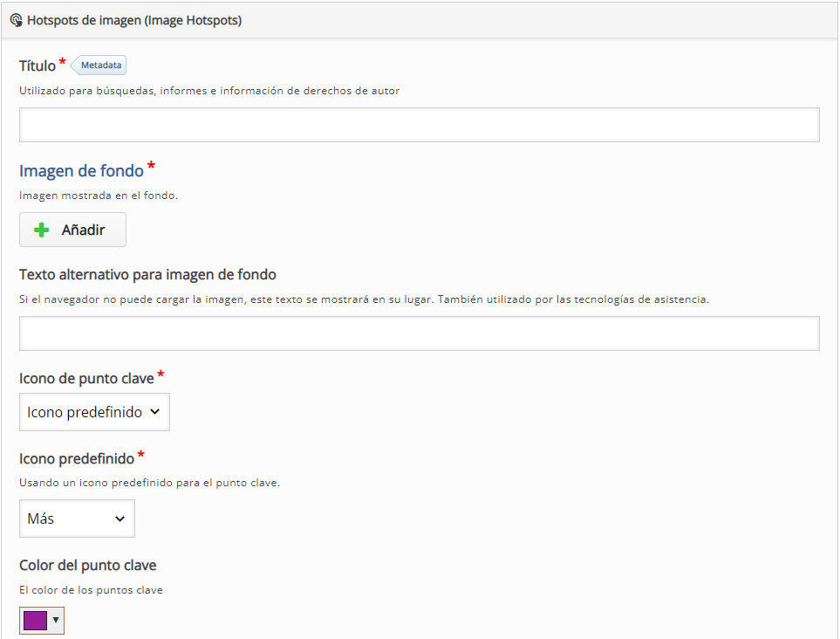
Task: Open the Icono predefinido 'Más' dropdown
Action: coord(77,519)
